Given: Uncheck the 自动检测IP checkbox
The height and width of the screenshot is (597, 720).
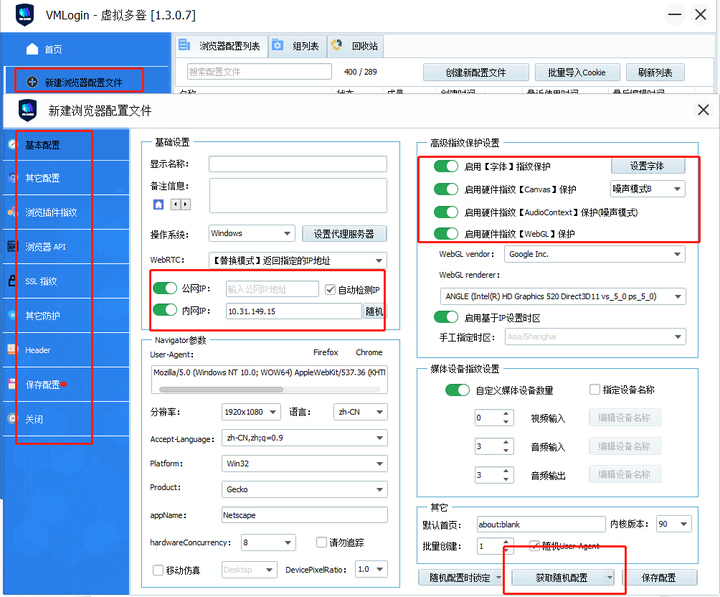Looking at the screenshot, I should (x=330, y=289).
